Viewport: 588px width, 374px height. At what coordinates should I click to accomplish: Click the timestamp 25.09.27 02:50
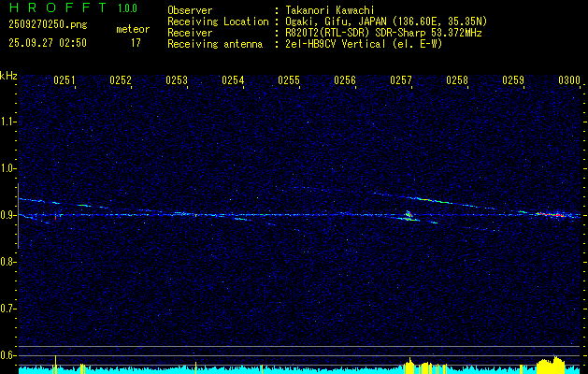(x=48, y=43)
